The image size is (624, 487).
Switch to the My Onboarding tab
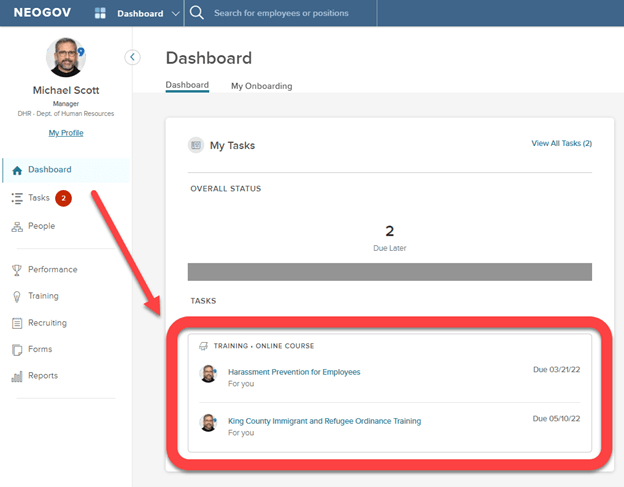[261, 86]
